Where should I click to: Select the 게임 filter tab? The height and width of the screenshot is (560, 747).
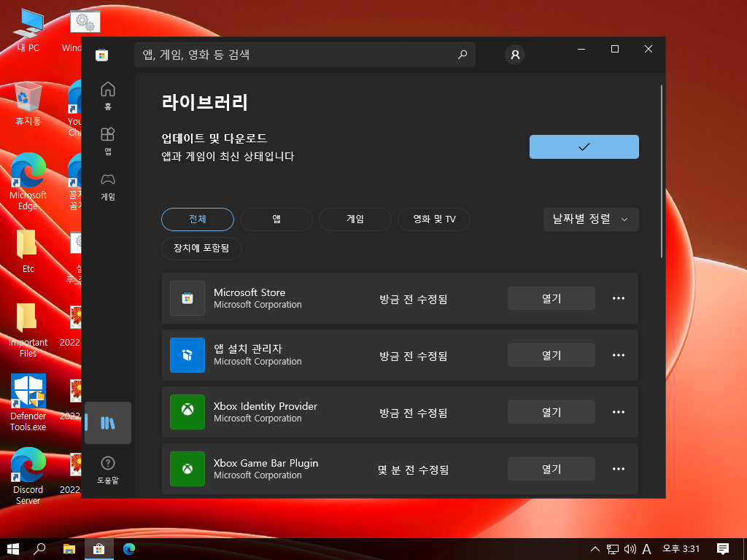point(355,219)
